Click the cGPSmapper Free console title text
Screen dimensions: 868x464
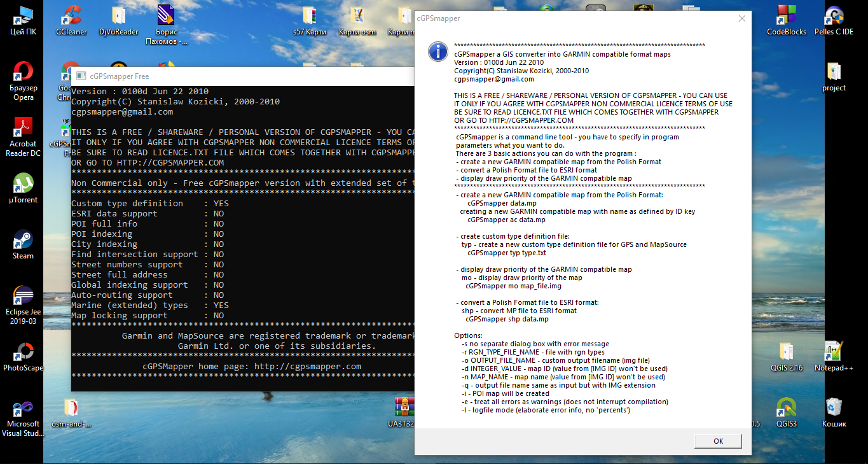click(x=120, y=76)
